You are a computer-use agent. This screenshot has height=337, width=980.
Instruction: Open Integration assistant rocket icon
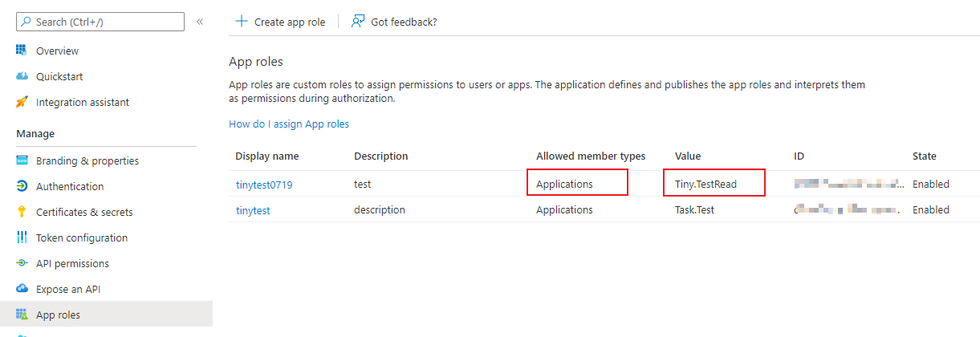(22, 102)
